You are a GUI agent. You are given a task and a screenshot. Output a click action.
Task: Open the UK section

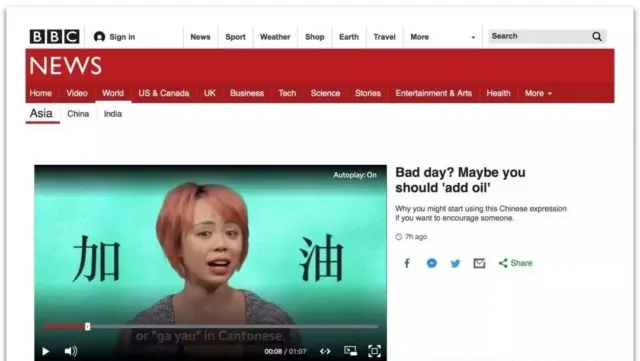[x=210, y=93]
